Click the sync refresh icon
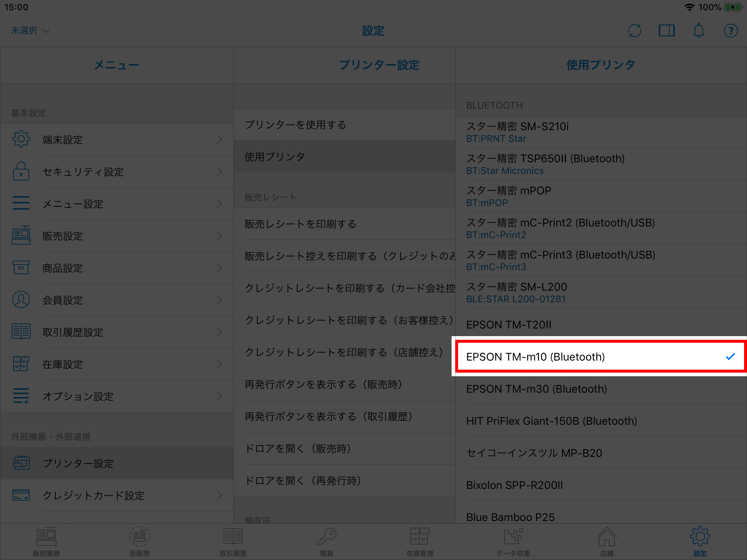747x560 pixels. point(635,31)
